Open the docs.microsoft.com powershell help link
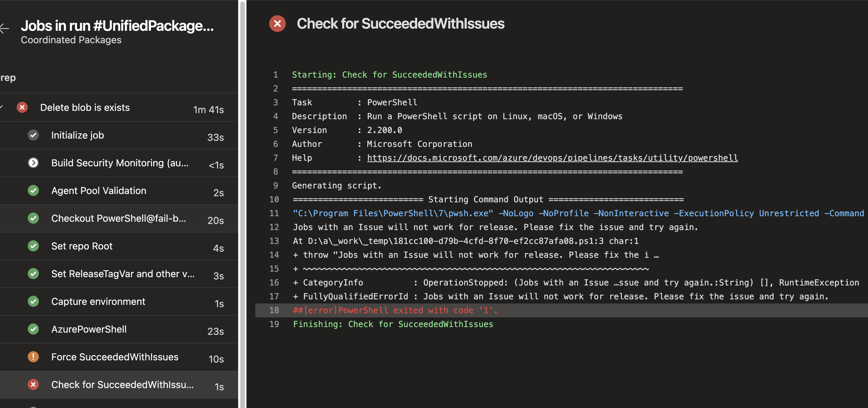The image size is (868, 408). tap(552, 158)
